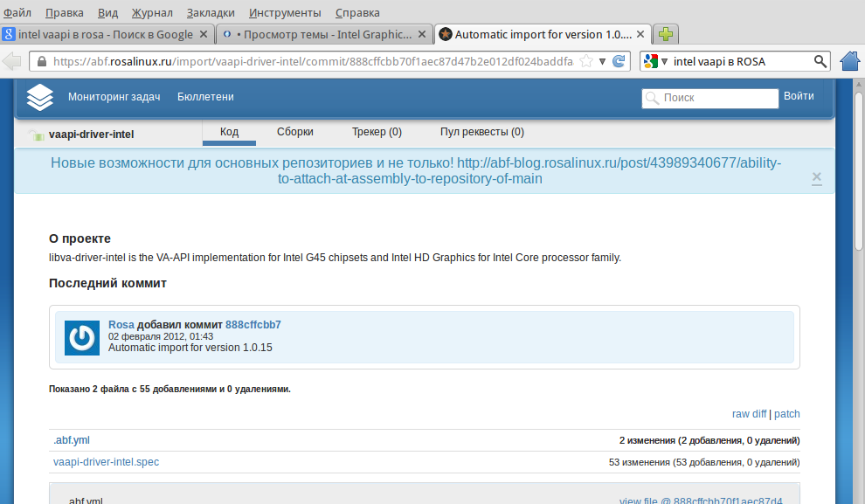This screenshot has height=504, width=865.
Task: Click the vertical page scrollbar thumb
Action: (x=858, y=171)
